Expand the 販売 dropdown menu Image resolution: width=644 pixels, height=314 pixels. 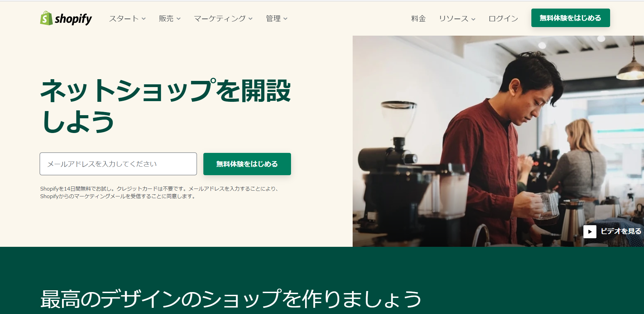click(170, 19)
